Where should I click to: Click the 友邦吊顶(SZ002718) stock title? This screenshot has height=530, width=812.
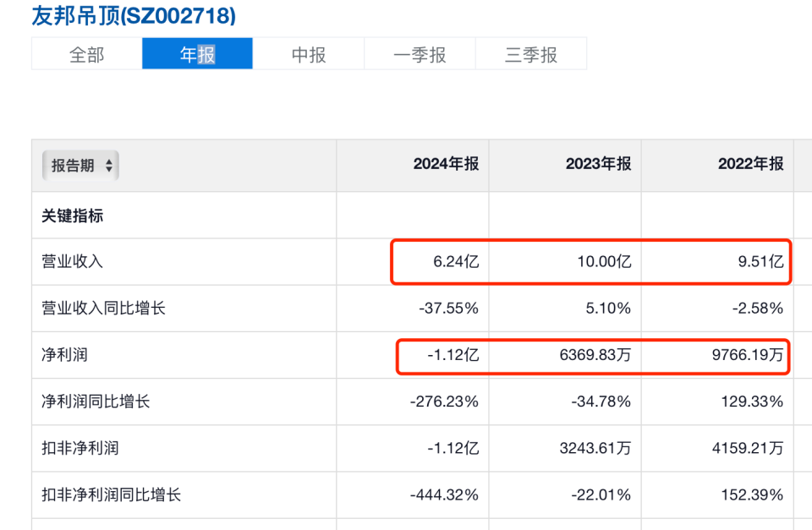134,16
